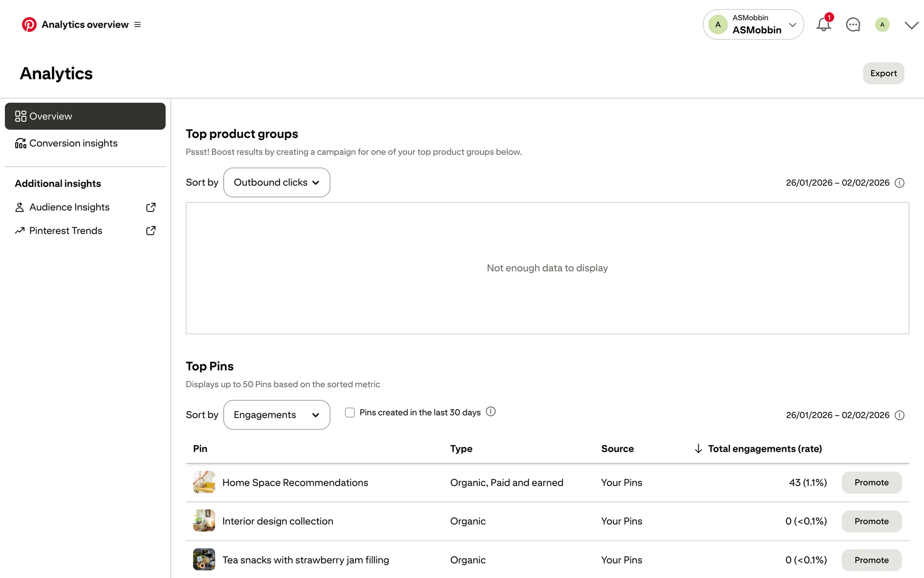Viewport: 924px width, 578px height.
Task: Click the Export button
Action: coord(883,73)
